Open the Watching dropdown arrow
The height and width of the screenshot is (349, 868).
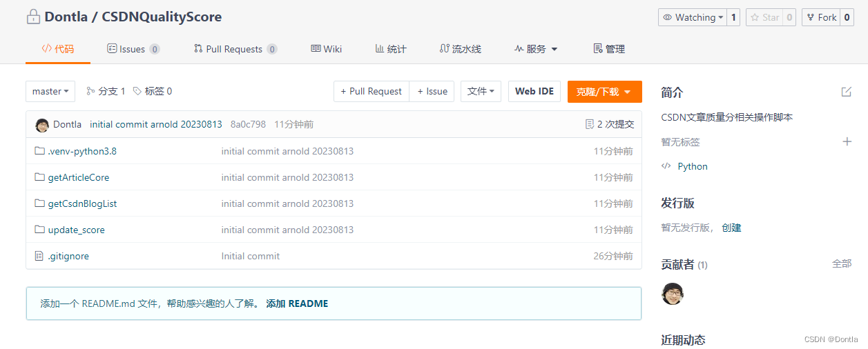[x=721, y=17]
